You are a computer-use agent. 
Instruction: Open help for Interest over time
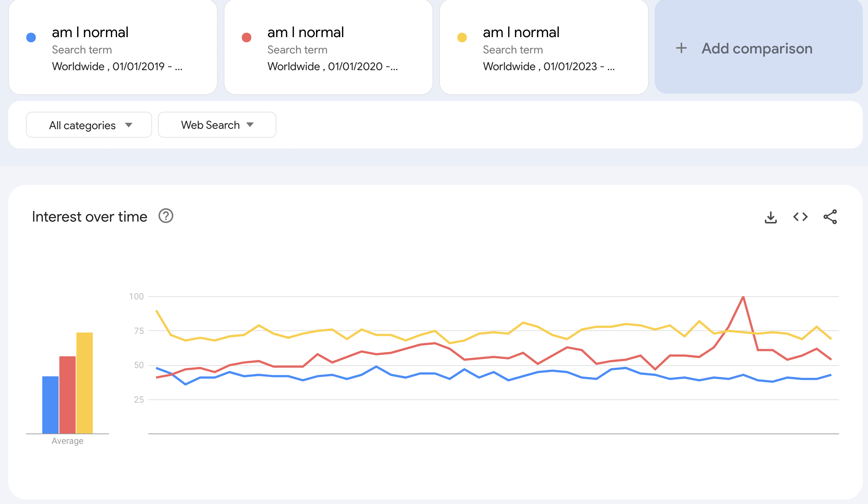tap(166, 216)
